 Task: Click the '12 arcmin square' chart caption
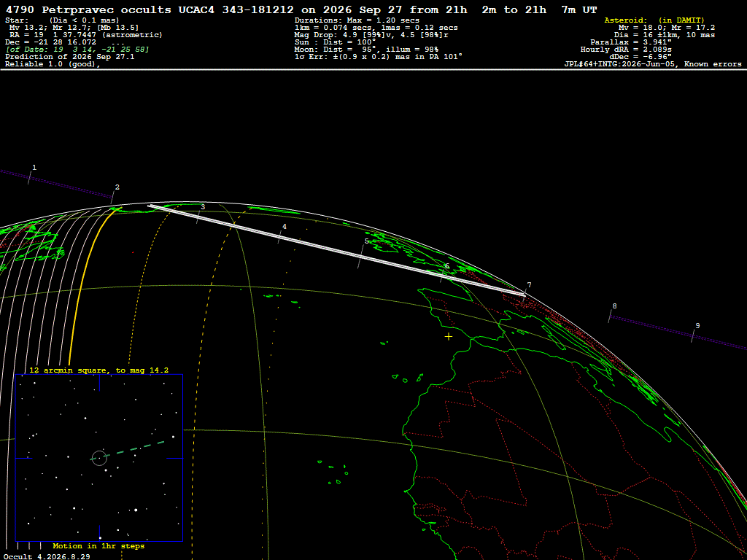pos(98,370)
